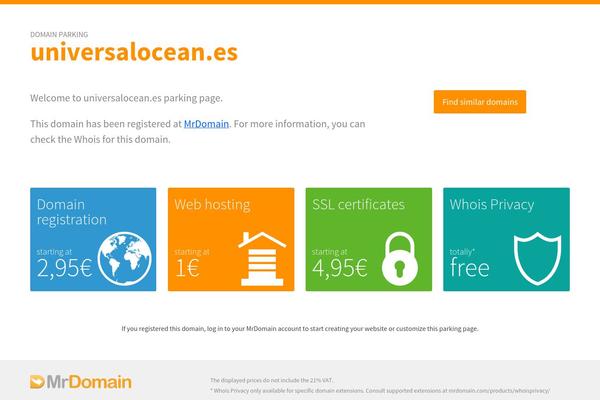
Task: Click the globe icon on Domain registration
Action: (124, 259)
